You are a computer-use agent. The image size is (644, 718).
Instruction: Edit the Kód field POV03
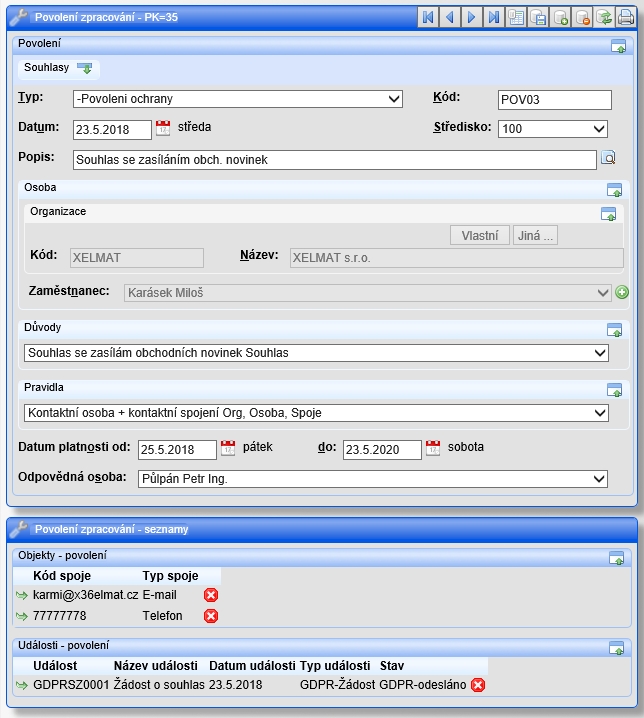point(555,100)
